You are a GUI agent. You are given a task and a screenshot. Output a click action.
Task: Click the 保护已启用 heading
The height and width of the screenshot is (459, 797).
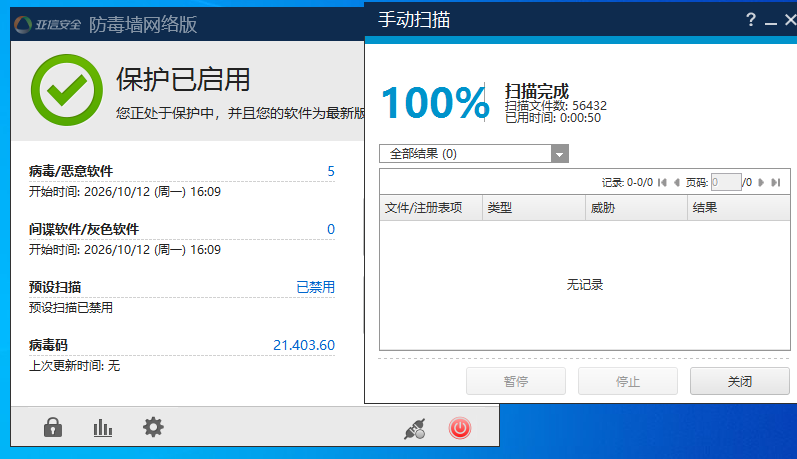pyautogui.click(x=183, y=80)
